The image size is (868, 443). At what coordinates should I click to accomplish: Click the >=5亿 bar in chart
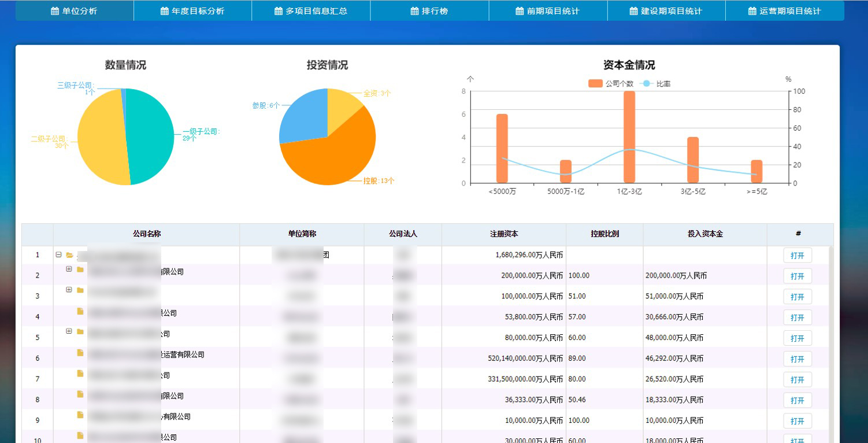756,172
